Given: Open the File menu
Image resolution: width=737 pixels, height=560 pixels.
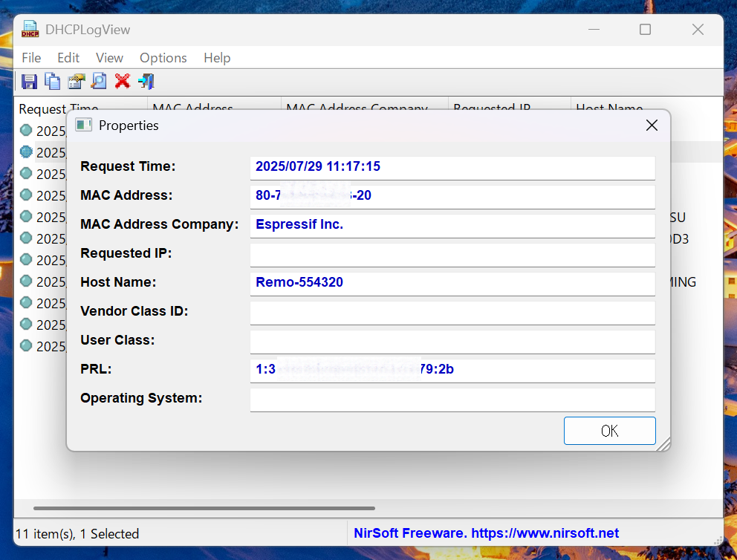Looking at the screenshot, I should (31, 58).
